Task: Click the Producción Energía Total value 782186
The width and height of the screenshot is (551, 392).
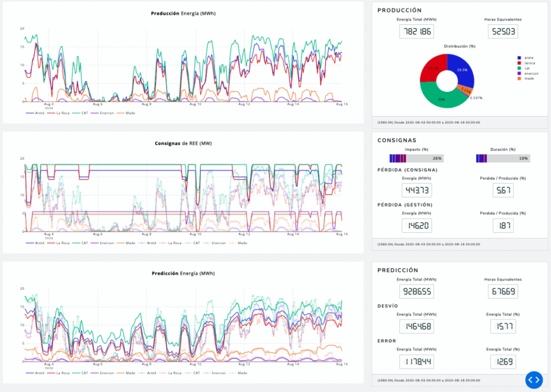Action: point(416,32)
